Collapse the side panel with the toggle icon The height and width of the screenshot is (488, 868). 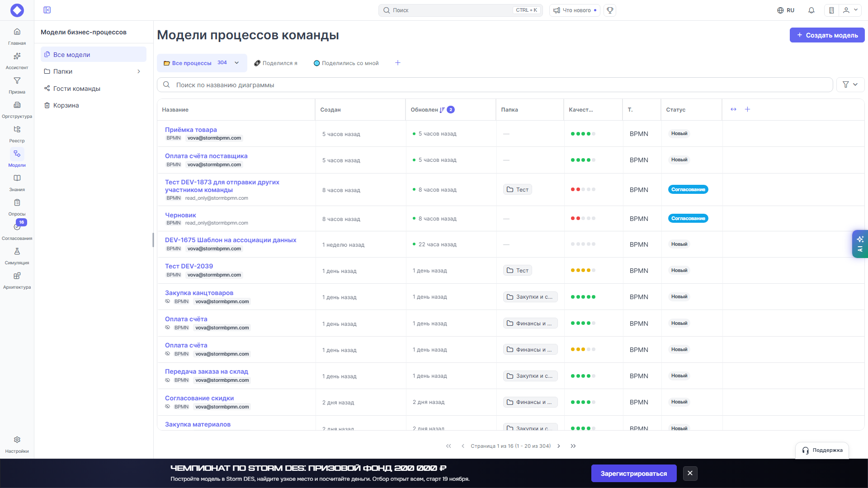pos(47,10)
